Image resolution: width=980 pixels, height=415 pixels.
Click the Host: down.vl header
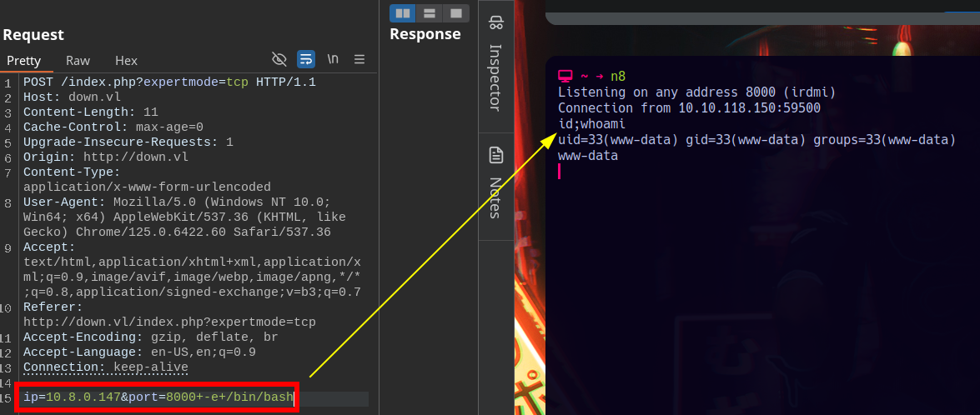pyautogui.click(x=72, y=97)
